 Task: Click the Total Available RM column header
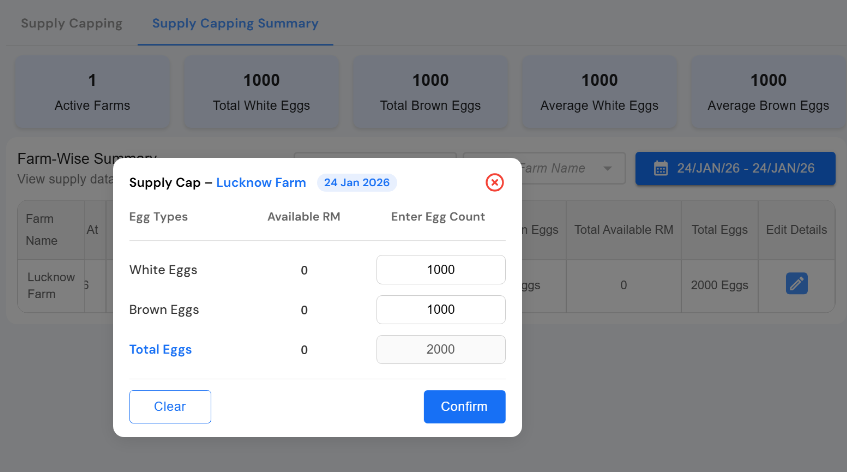point(623,230)
